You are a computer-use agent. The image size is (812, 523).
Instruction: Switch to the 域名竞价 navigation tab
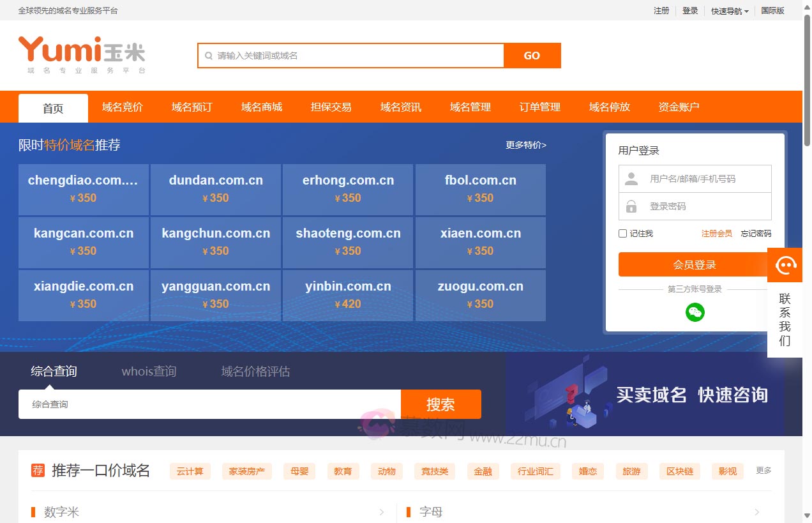[122, 107]
